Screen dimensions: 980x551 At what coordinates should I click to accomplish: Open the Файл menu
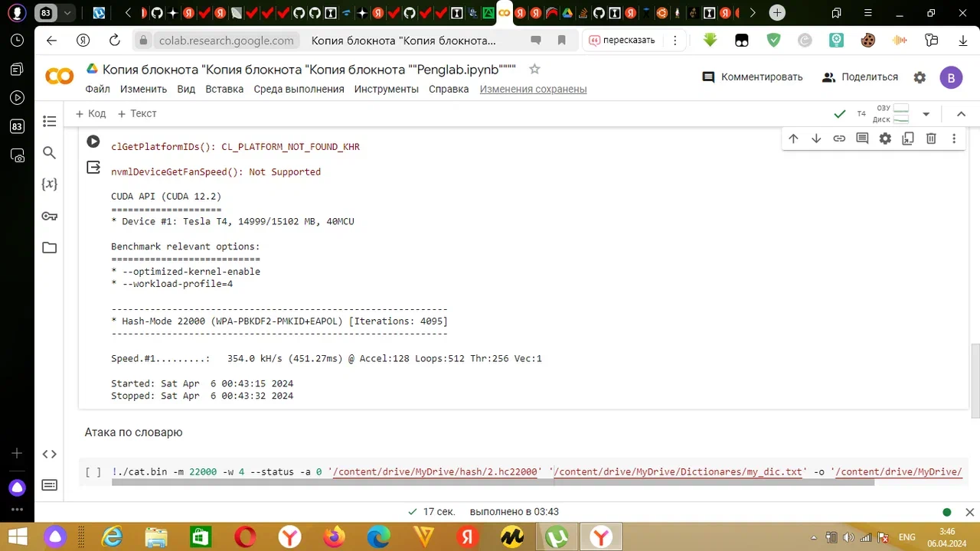[97, 89]
